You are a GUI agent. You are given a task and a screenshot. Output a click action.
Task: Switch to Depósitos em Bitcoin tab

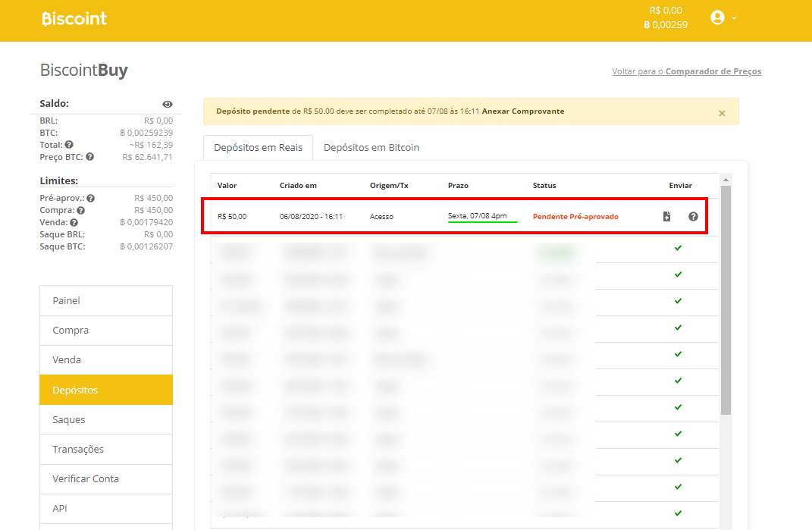click(x=372, y=148)
